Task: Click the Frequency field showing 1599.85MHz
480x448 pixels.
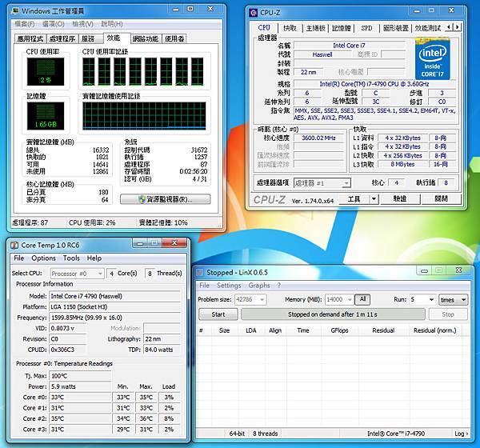Action: (114, 318)
